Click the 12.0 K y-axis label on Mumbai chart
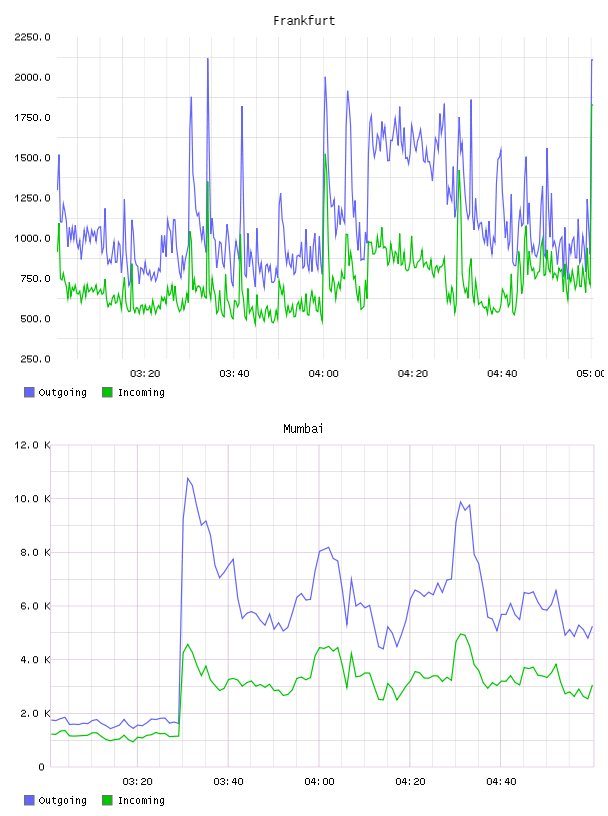Image resolution: width=608 pixels, height=816 pixels. coord(32,445)
